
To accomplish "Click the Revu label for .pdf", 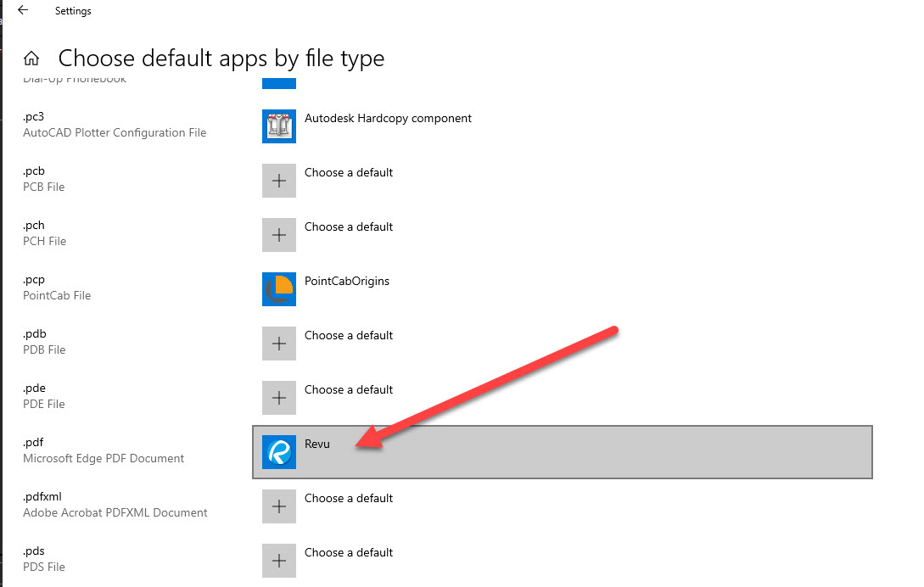I will (x=317, y=444).
